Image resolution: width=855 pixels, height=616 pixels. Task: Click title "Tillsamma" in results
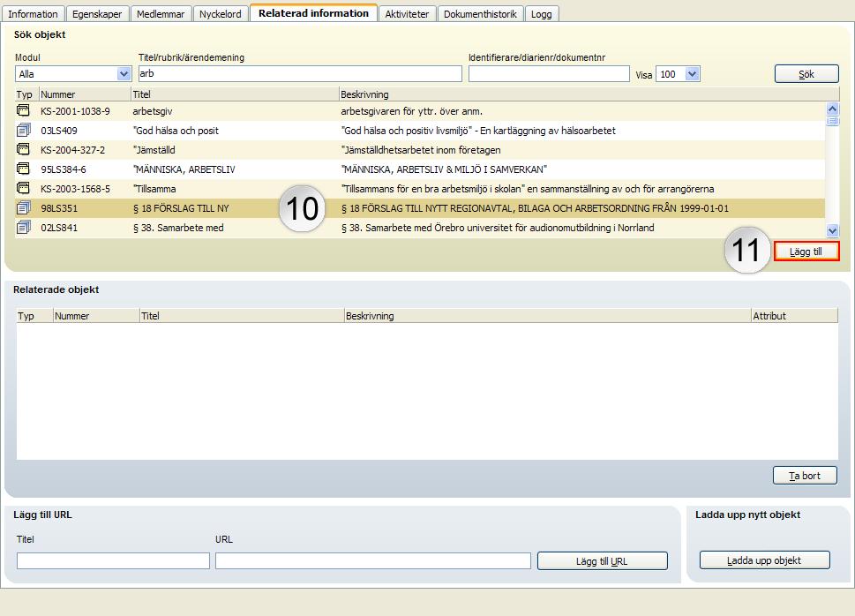154,189
